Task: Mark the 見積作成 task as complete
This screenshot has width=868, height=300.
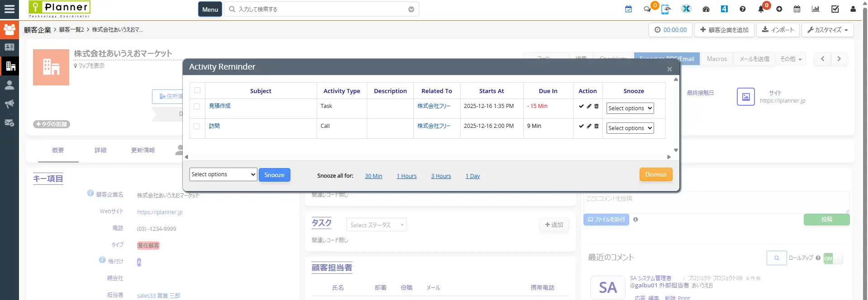Action: [581, 106]
